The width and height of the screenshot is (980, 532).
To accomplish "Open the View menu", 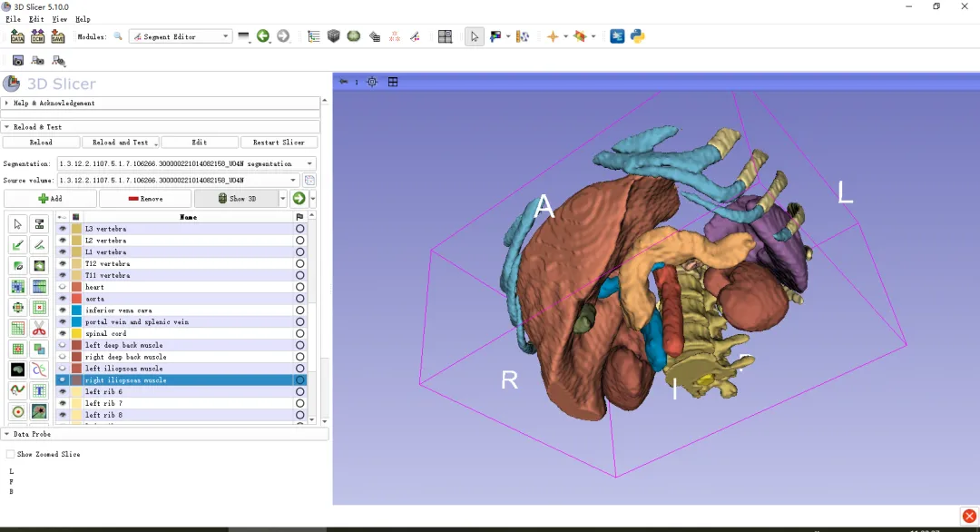I will [59, 19].
